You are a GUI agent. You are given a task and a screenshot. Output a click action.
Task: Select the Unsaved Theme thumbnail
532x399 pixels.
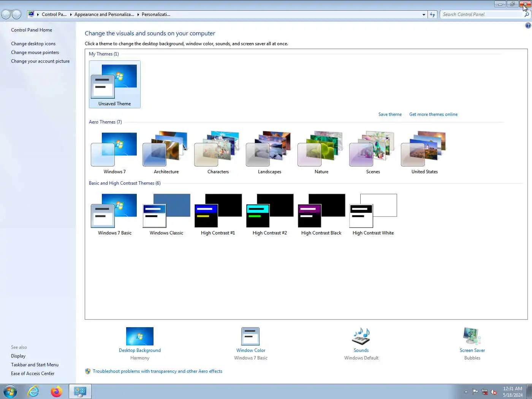(x=114, y=84)
